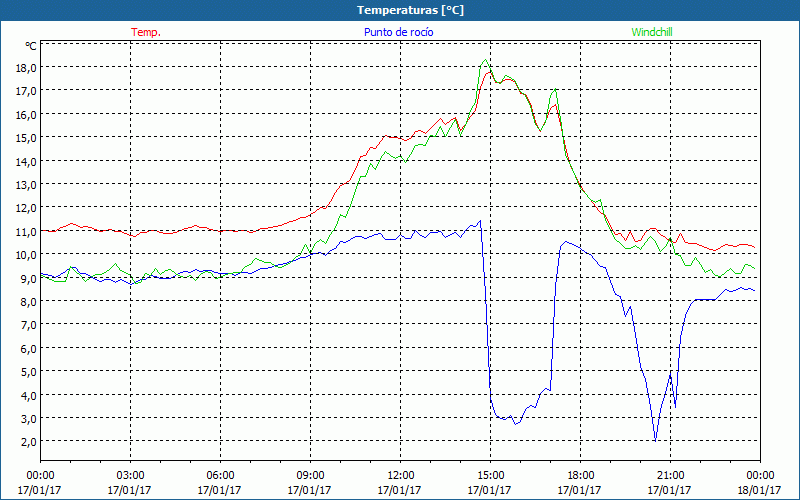Click the 15:00 time axis label

[x=490, y=476]
